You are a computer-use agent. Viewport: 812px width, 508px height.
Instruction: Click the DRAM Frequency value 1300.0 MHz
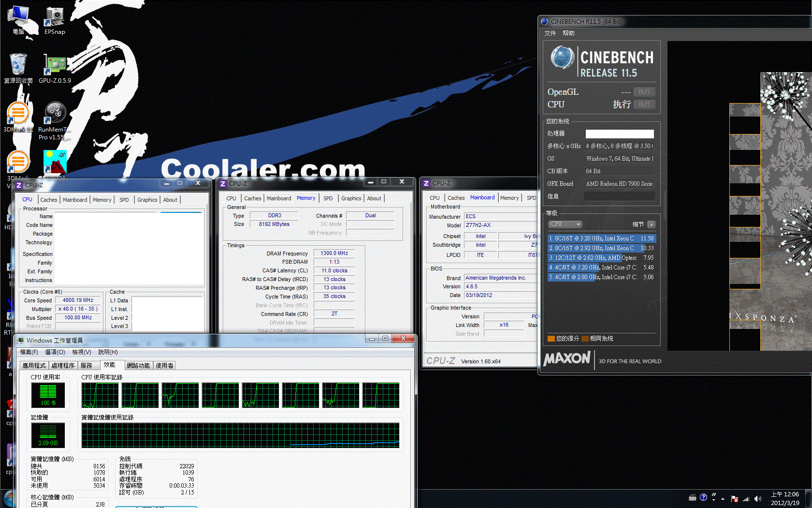(x=334, y=254)
